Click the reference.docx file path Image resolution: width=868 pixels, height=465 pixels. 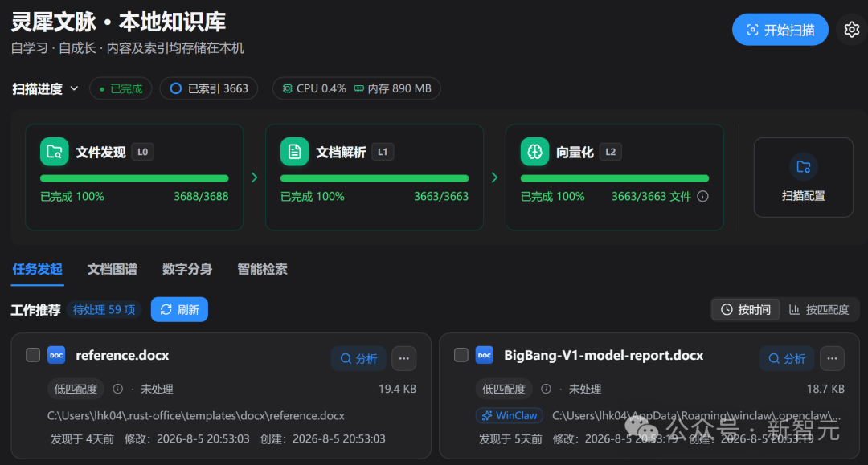point(196,415)
